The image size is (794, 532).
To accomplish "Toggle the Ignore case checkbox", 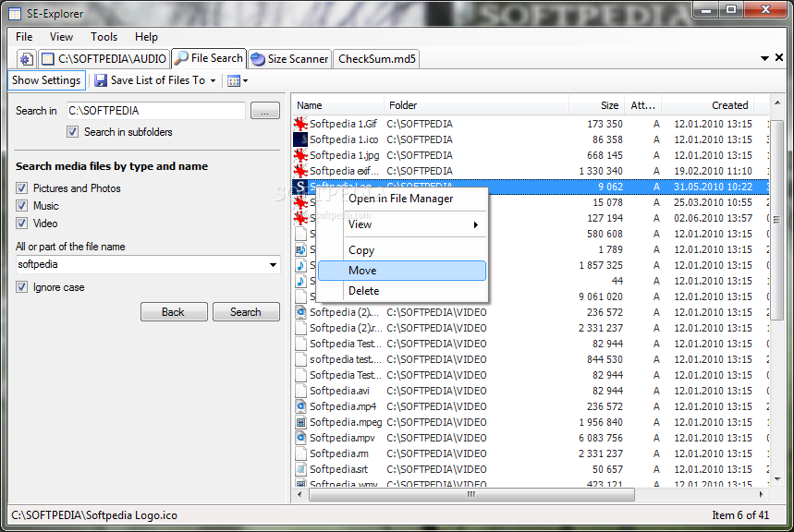I will pyautogui.click(x=21, y=287).
